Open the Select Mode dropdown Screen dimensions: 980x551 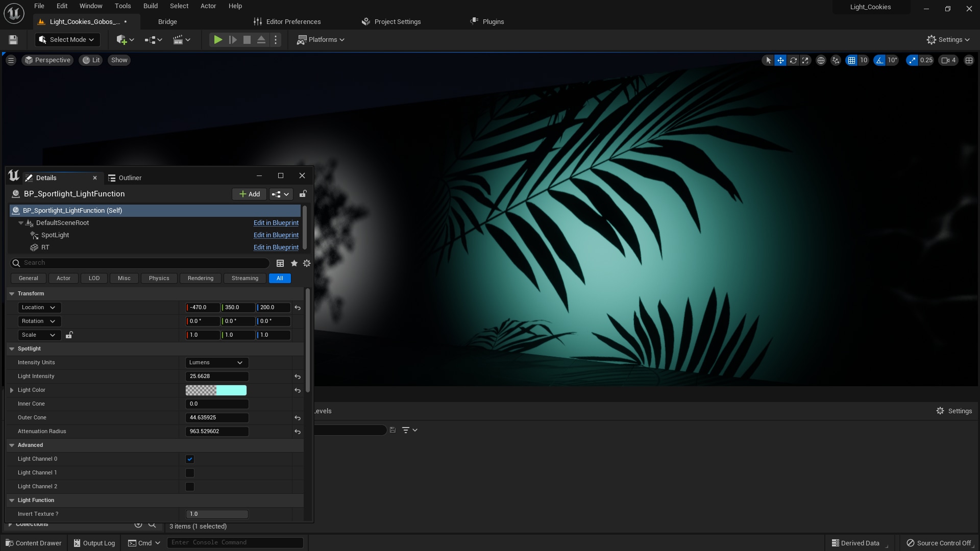pyautogui.click(x=67, y=39)
